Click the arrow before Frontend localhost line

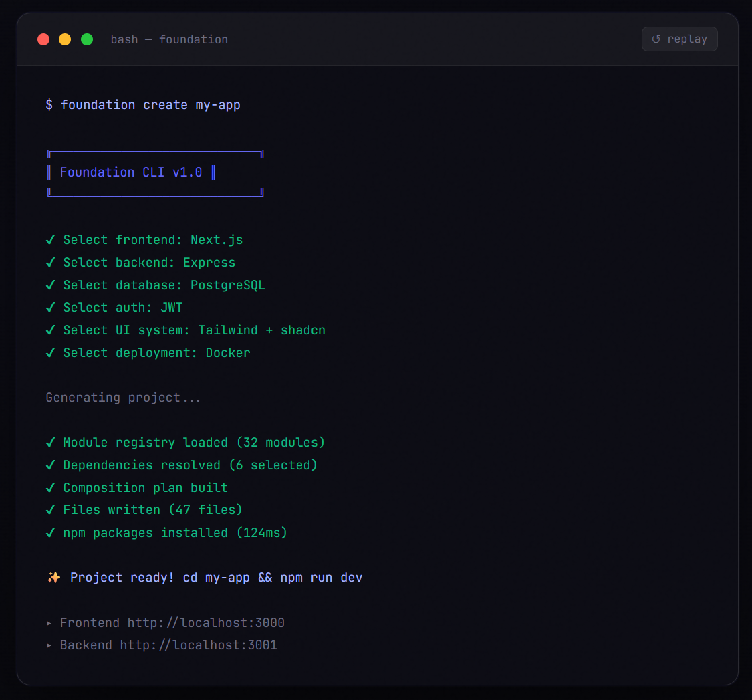coord(49,622)
